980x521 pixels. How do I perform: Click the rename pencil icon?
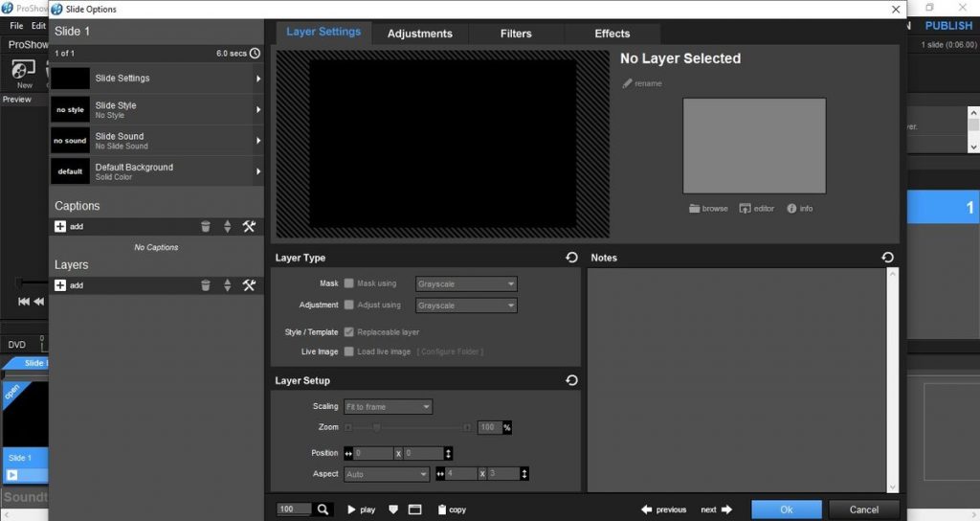(x=627, y=83)
